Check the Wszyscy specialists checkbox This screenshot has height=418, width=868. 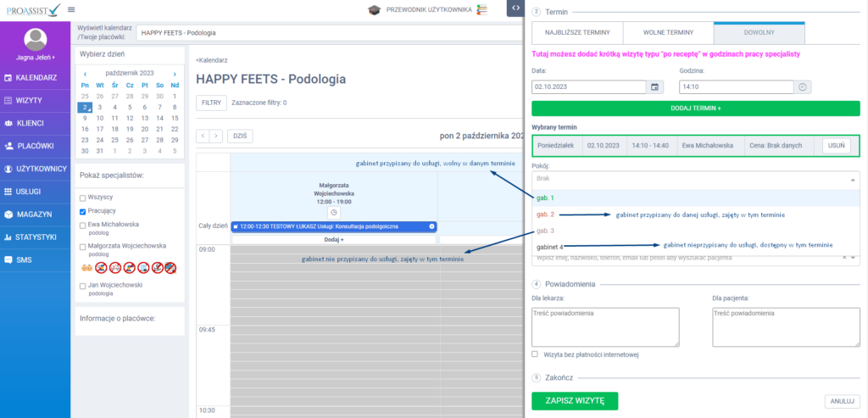tap(83, 197)
